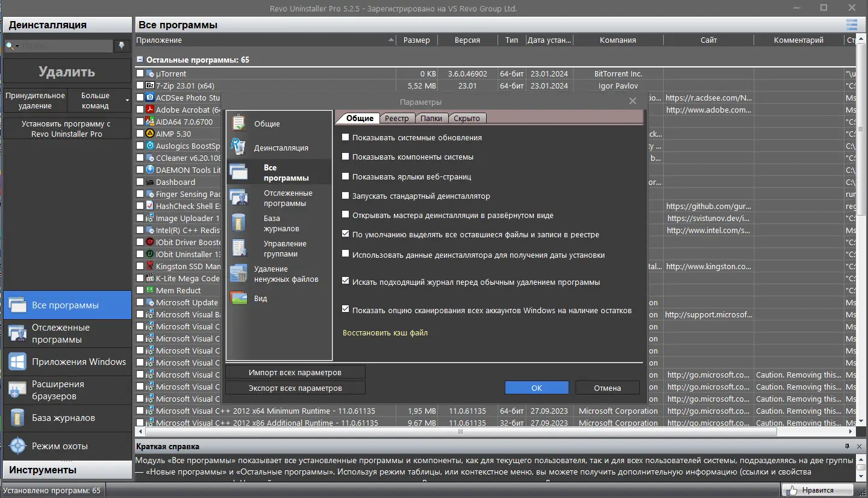This screenshot has width=868, height=498.
Task: Switch to the Реестр tab
Action: [397, 118]
